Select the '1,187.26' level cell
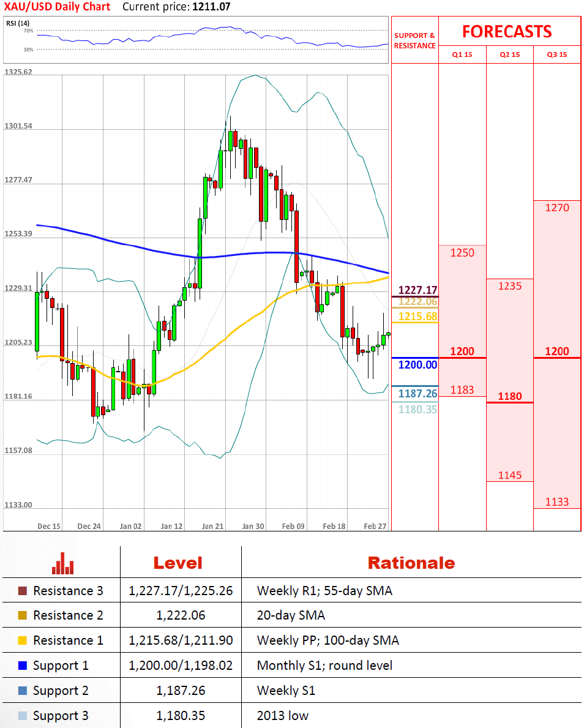 coord(181,691)
